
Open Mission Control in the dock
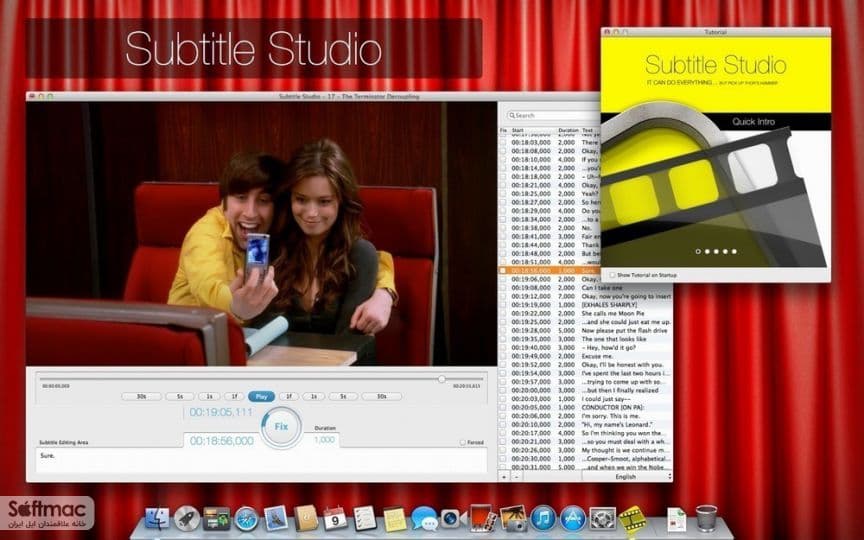[x=216, y=519]
